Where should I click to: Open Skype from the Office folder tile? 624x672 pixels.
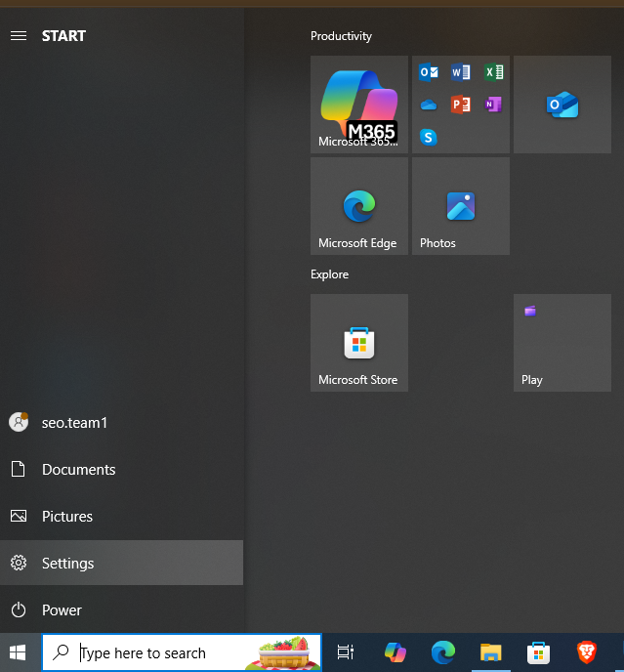pos(428,137)
